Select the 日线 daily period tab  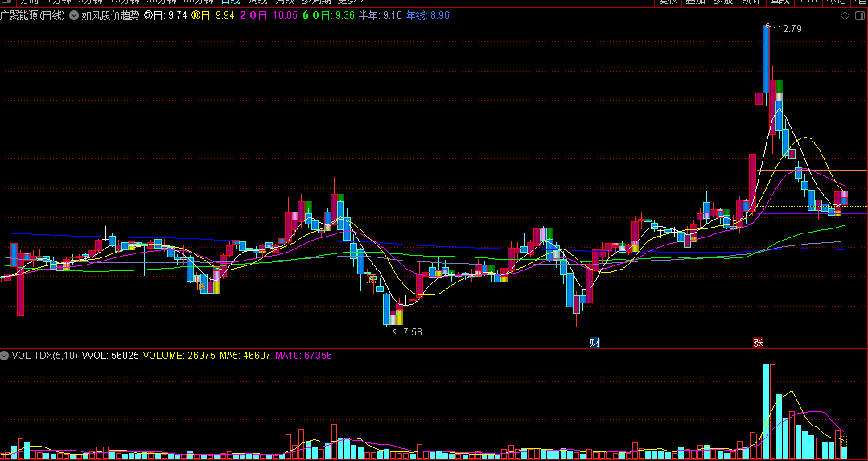(x=230, y=2)
